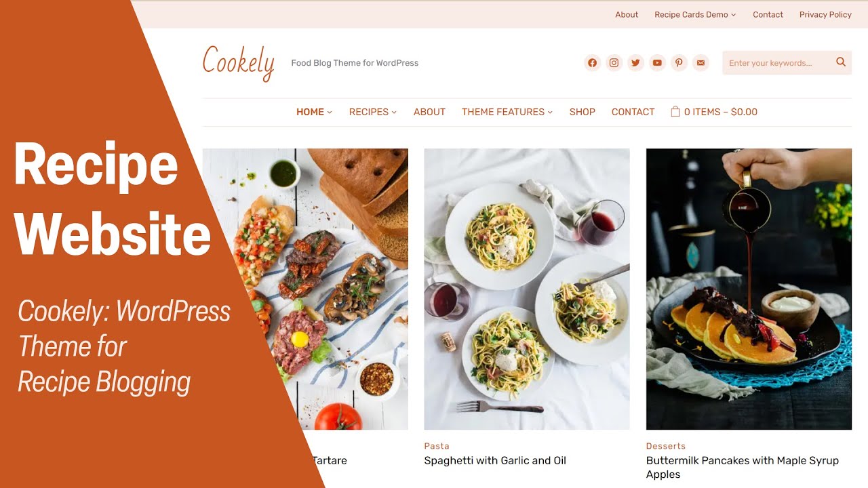Click the email envelope icon

click(x=701, y=63)
